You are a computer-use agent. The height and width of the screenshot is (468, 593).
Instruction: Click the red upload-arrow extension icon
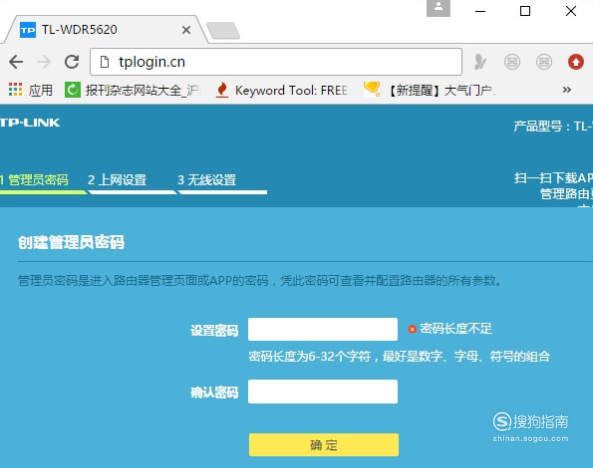[576, 62]
